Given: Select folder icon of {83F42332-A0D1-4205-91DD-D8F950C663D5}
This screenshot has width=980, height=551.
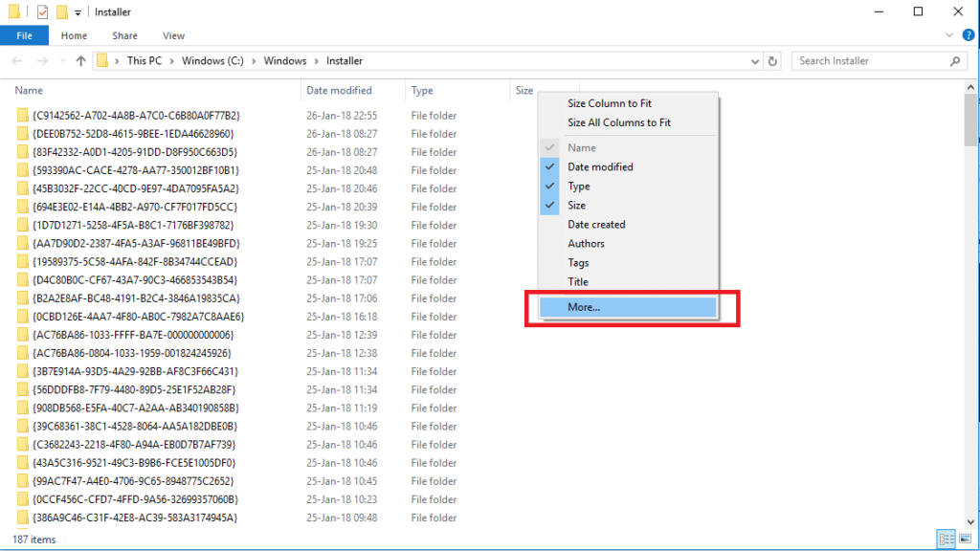Looking at the screenshot, I should pyautogui.click(x=23, y=152).
